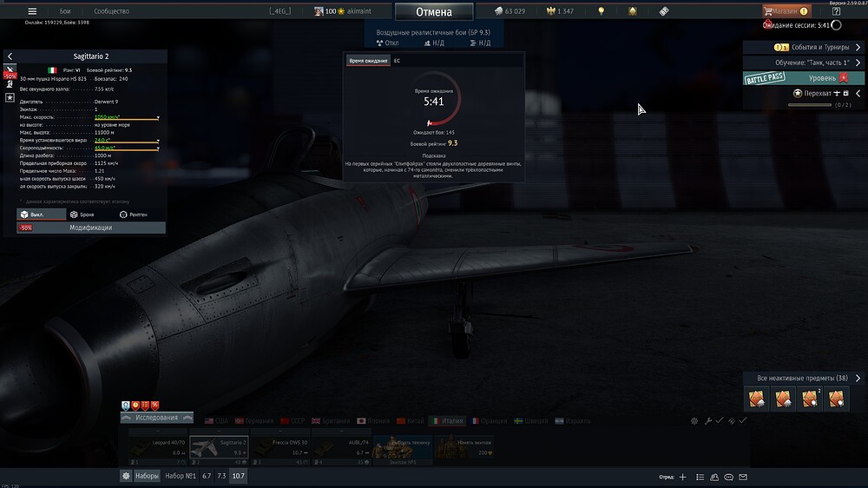The width and height of the screenshot is (868, 488).
Task: Select crew skills tab icon
Action: (10, 84)
